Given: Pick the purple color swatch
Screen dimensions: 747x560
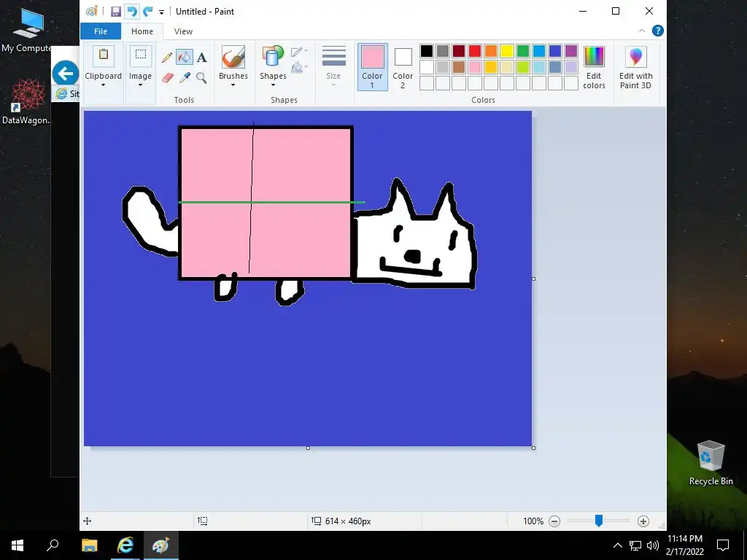Looking at the screenshot, I should pyautogui.click(x=571, y=51).
